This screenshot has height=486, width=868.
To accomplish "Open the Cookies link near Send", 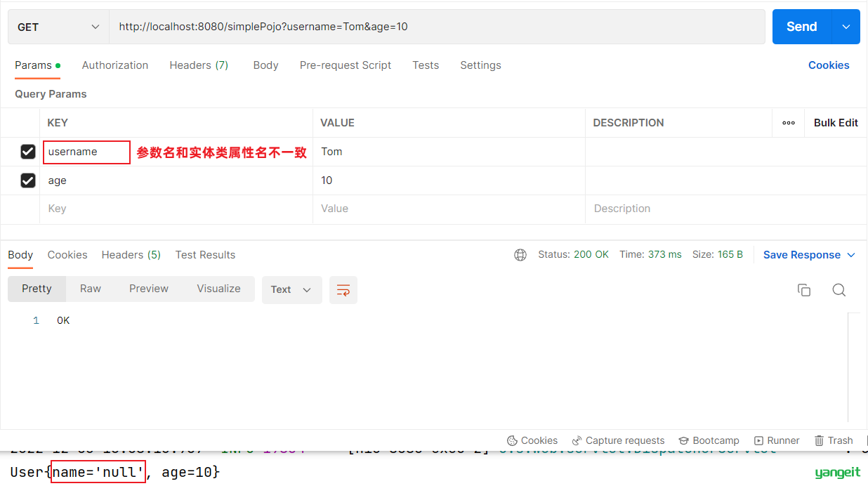I will (x=829, y=65).
